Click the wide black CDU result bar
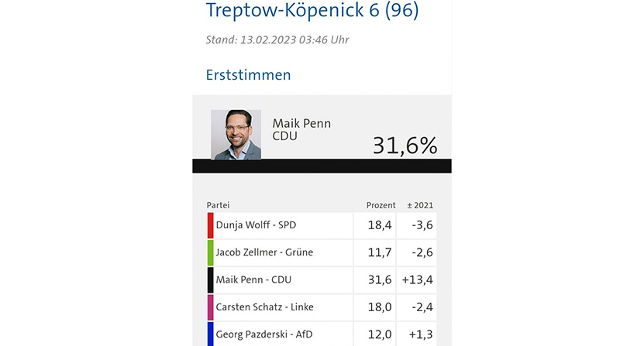The height and width of the screenshot is (346, 644). [322, 166]
